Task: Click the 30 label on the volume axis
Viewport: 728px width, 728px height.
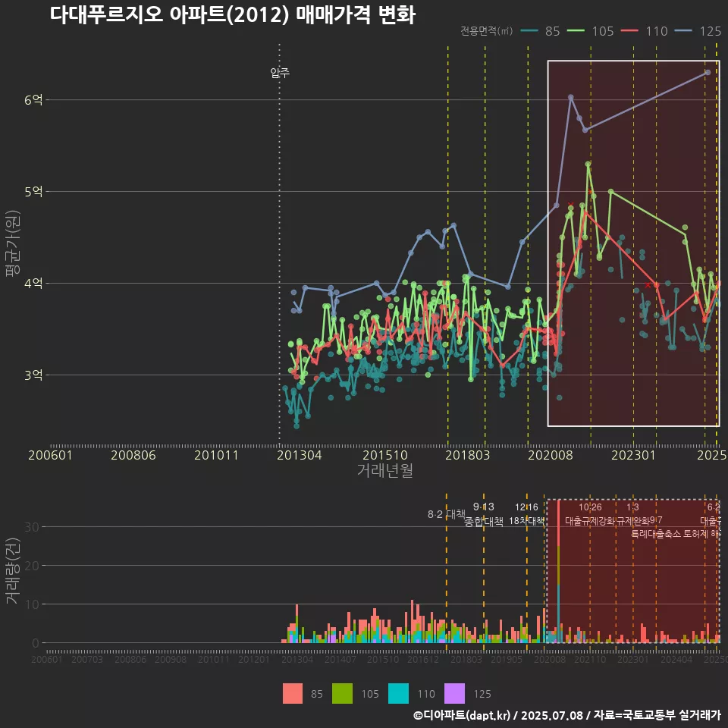Action: click(32, 527)
